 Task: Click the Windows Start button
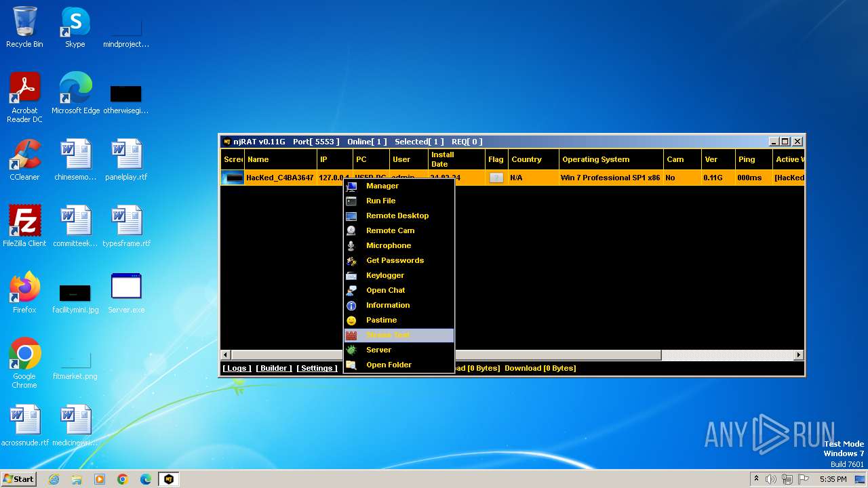[19, 479]
